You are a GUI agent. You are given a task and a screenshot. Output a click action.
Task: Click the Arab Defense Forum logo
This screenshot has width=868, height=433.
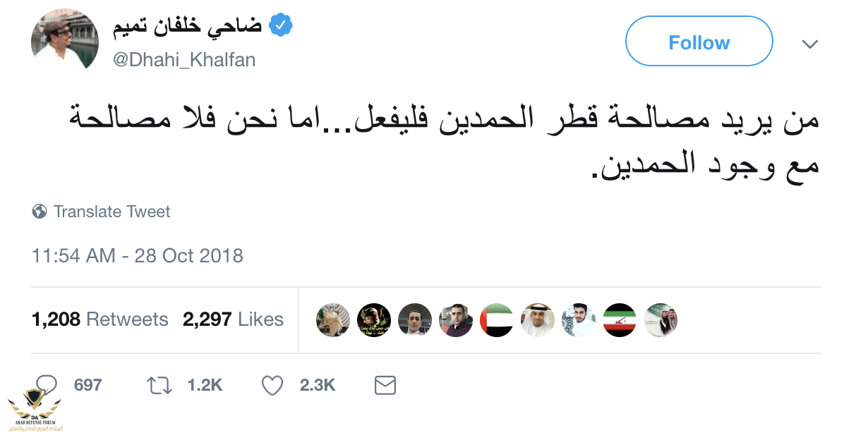coord(35,408)
